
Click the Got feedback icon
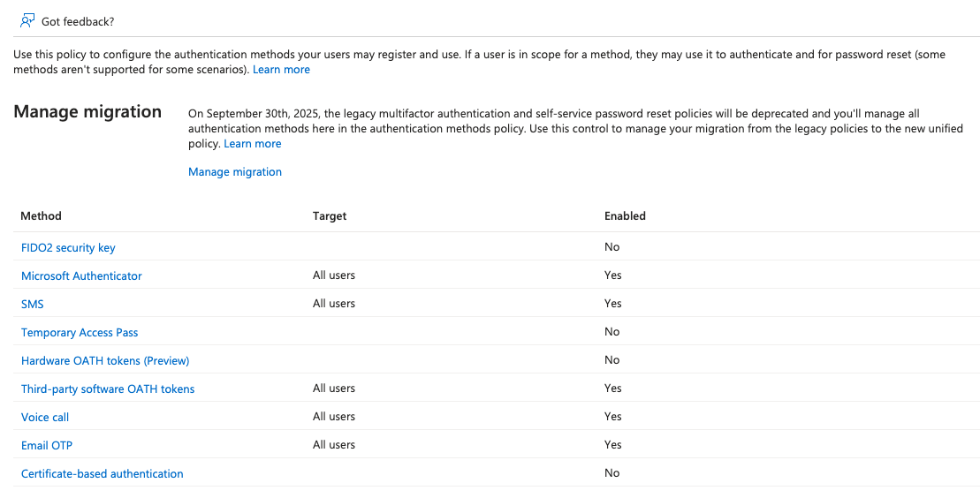(x=27, y=20)
